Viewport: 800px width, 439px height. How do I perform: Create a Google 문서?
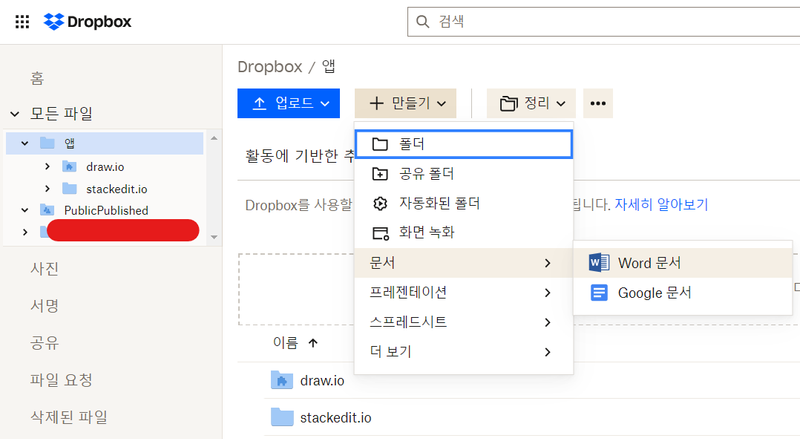(683, 292)
